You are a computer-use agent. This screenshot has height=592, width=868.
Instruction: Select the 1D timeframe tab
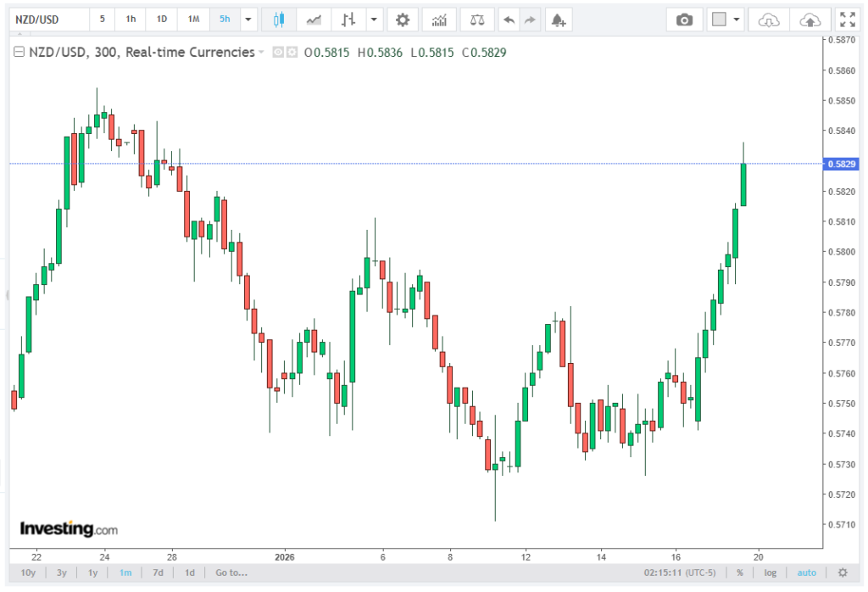162,19
